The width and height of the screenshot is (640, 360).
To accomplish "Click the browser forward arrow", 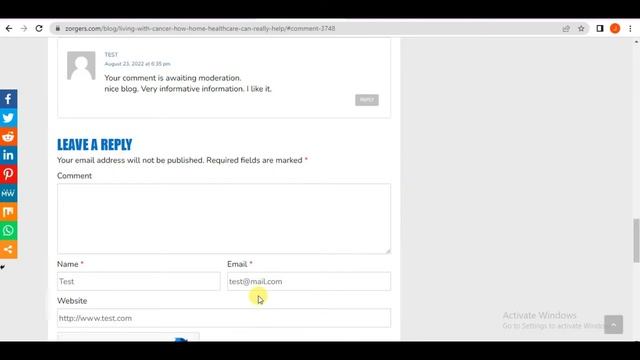I will point(24,29).
